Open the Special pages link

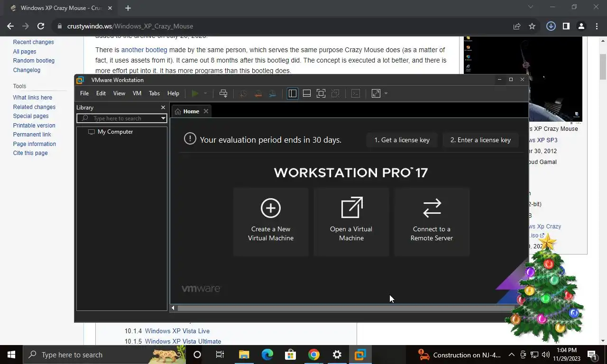click(31, 116)
